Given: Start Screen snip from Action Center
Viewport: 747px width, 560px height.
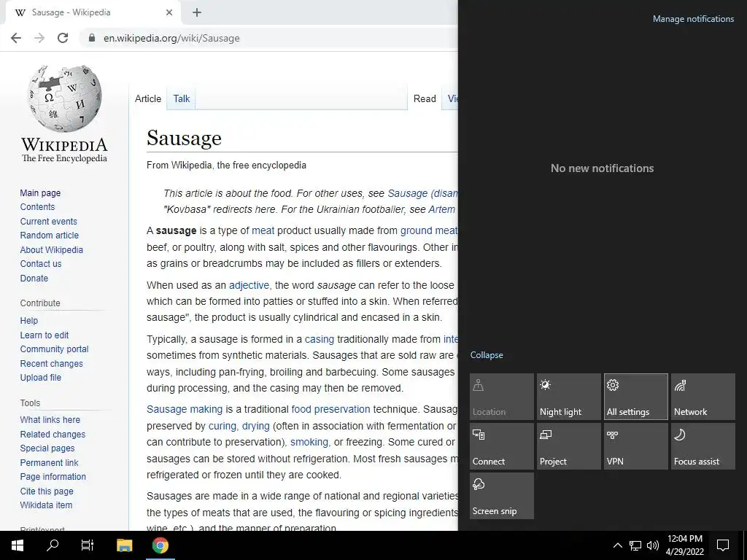Looking at the screenshot, I should click(502, 496).
